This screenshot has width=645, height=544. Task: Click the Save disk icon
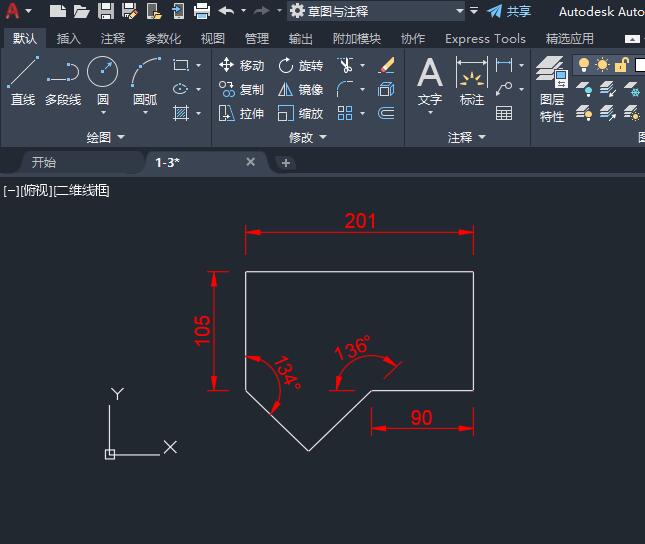point(106,11)
